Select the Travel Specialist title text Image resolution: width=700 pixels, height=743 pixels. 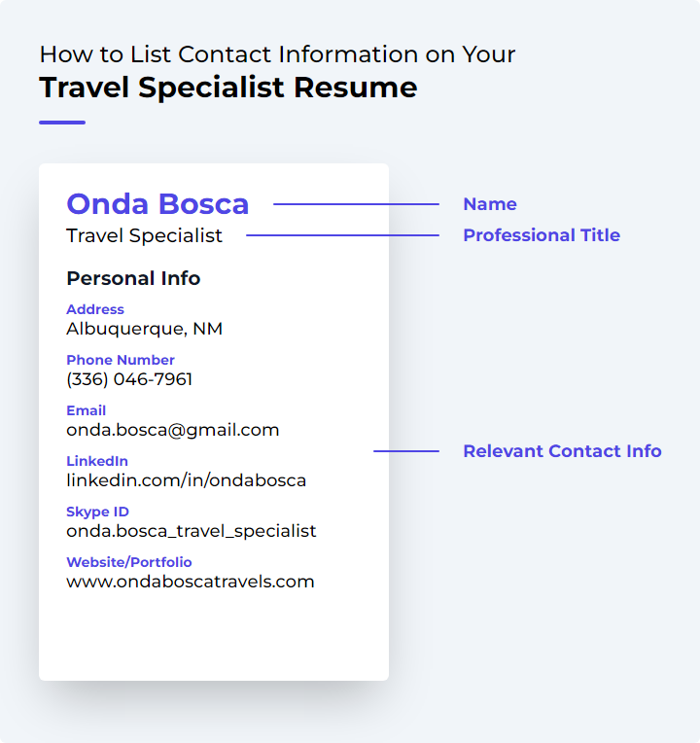(144, 236)
